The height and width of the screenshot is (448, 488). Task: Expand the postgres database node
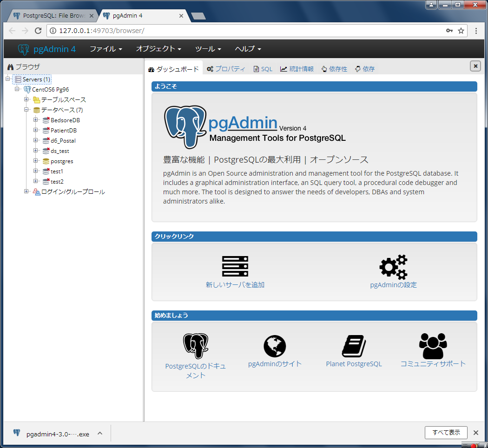pos(36,161)
